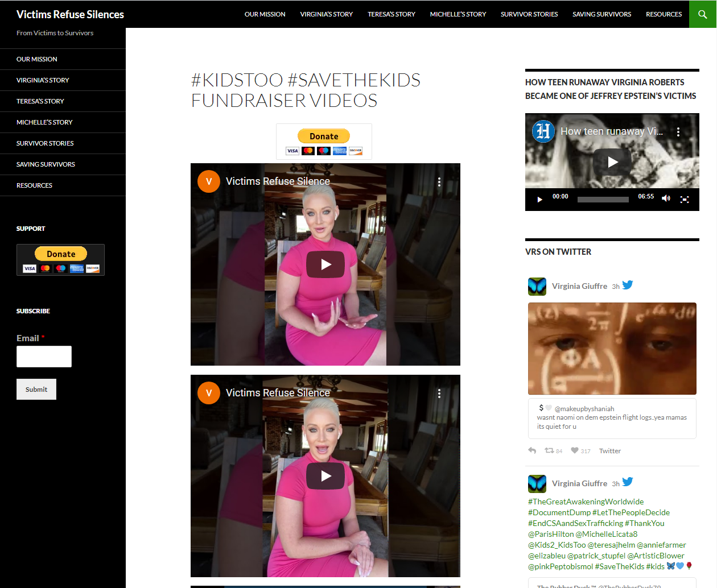Open Survivor Stories in top navigation
717x588 pixels.
[x=529, y=14]
